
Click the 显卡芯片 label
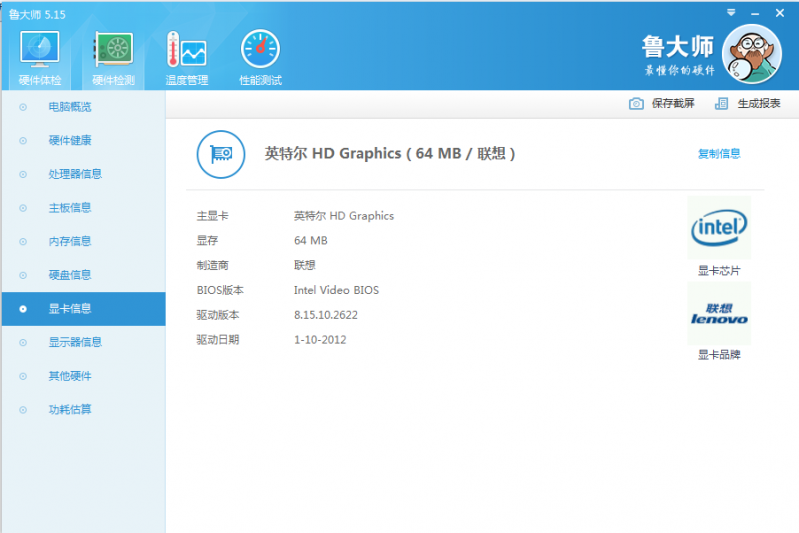coord(719,271)
